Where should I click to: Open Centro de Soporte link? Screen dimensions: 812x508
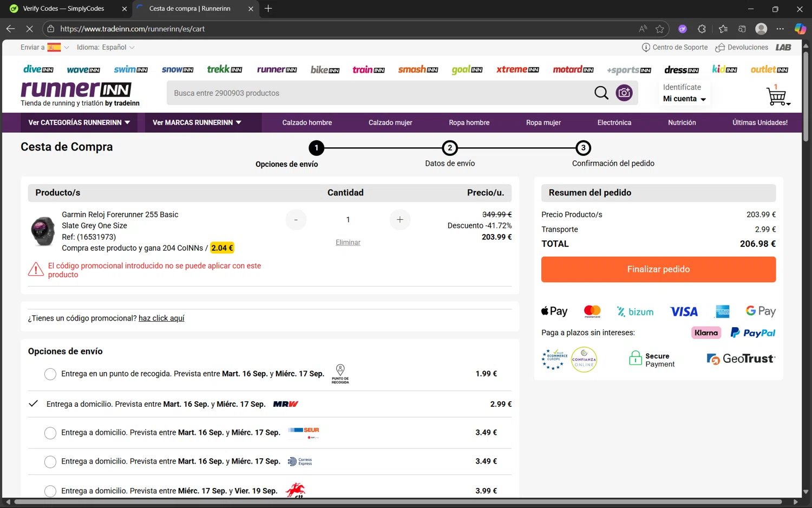(x=675, y=47)
